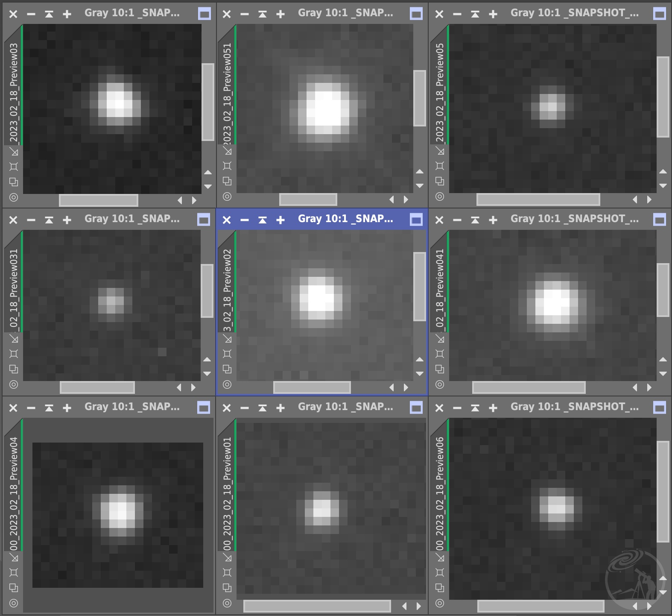Click the diagonal arrow icon in the Preview051 window
Screen dimensions: 672x616
coord(227,151)
